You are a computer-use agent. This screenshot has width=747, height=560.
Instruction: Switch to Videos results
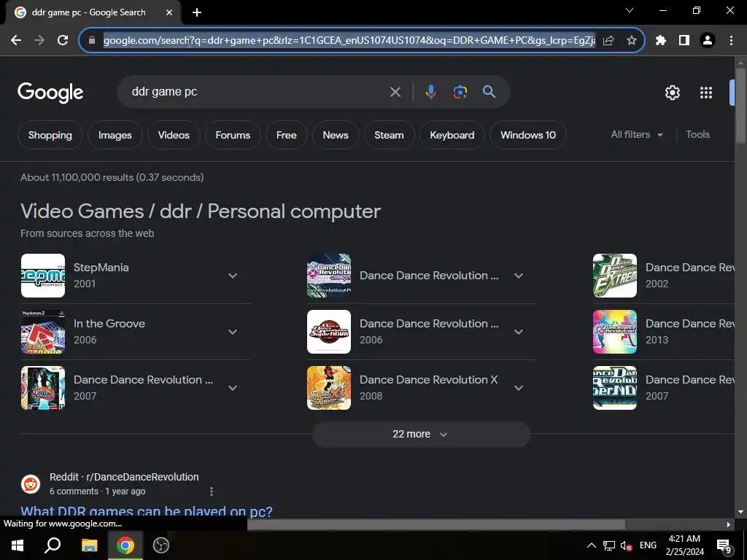174,135
